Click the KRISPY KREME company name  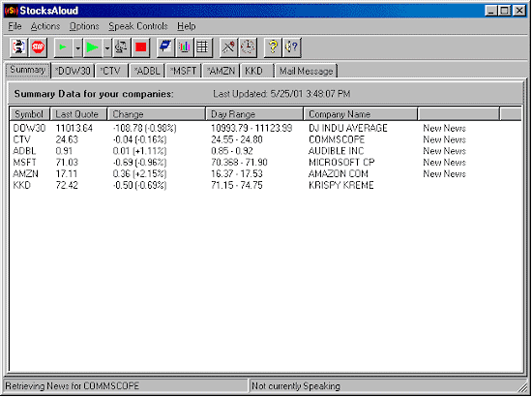pyautogui.click(x=341, y=185)
